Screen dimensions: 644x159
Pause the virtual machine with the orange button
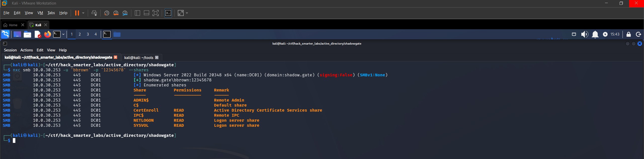pos(77,13)
